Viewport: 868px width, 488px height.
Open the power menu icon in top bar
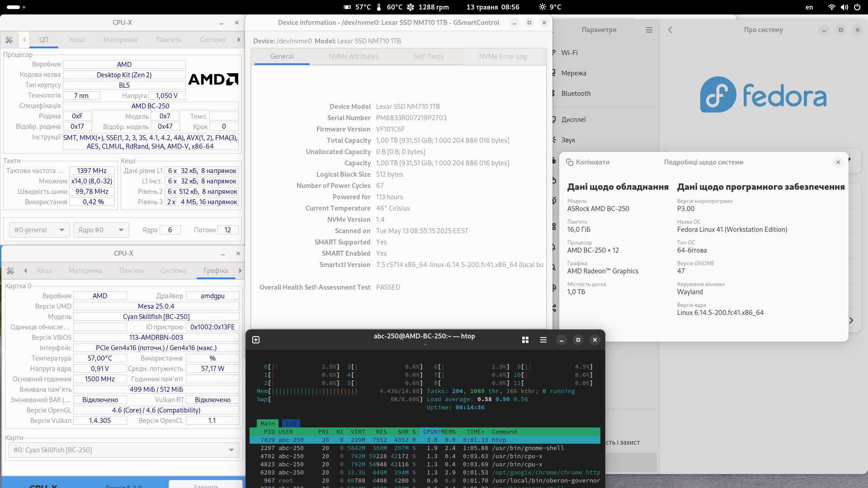tap(857, 7)
